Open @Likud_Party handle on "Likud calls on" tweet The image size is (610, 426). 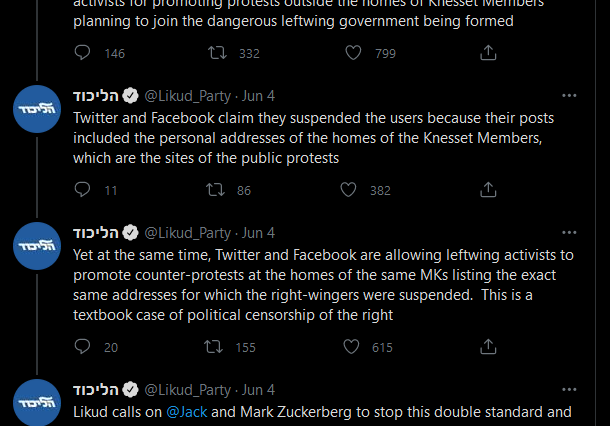click(189, 390)
